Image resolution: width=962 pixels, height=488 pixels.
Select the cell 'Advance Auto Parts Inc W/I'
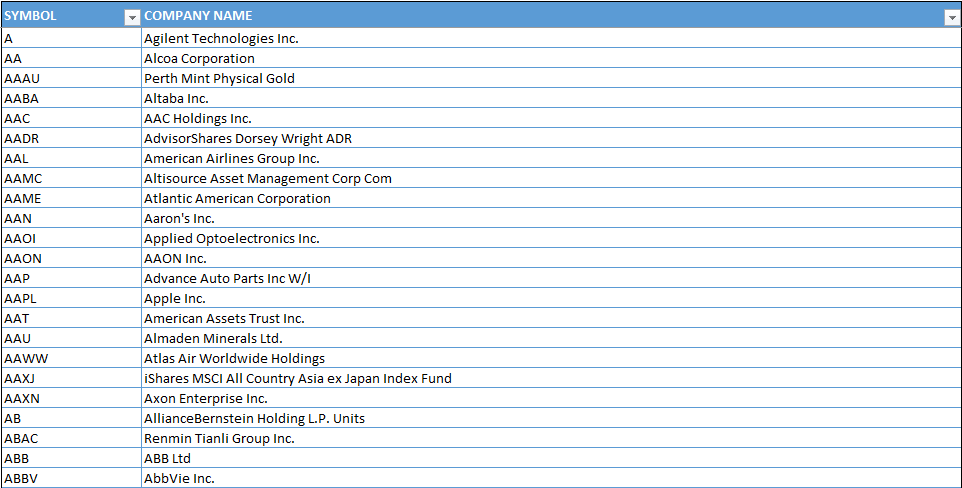(x=551, y=279)
